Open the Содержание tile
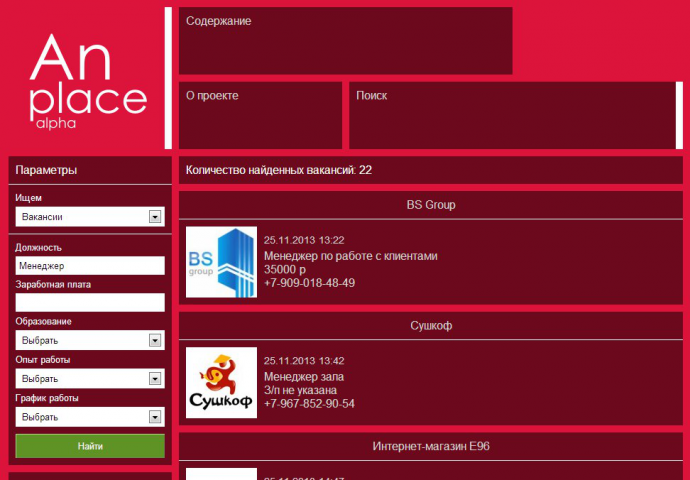The width and height of the screenshot is (690, 480). coord(345,40)
